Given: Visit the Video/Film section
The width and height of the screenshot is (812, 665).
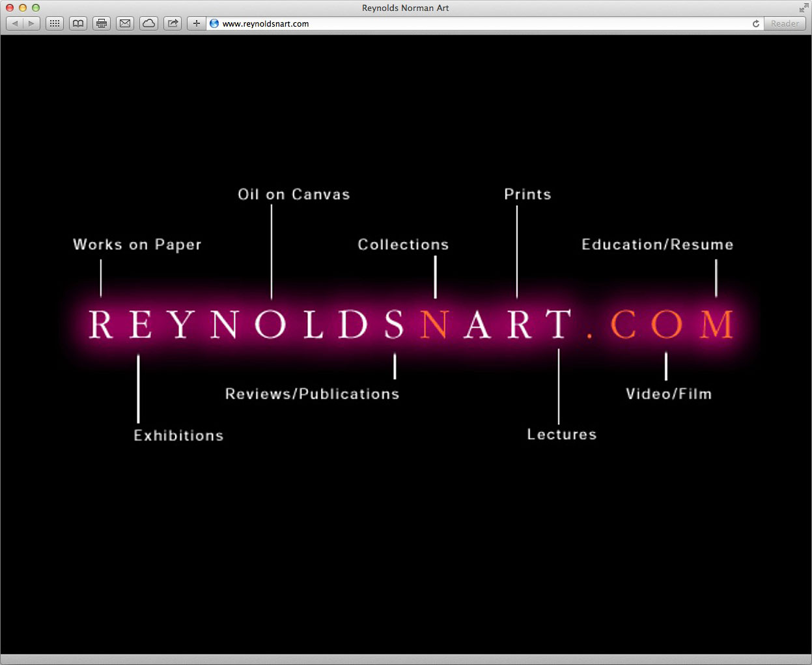Looking at the screenshot, I should pyautogui.click(x=669, y=394).
